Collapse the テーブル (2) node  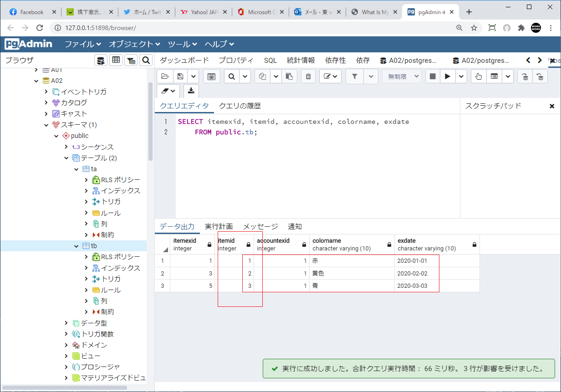66,158
